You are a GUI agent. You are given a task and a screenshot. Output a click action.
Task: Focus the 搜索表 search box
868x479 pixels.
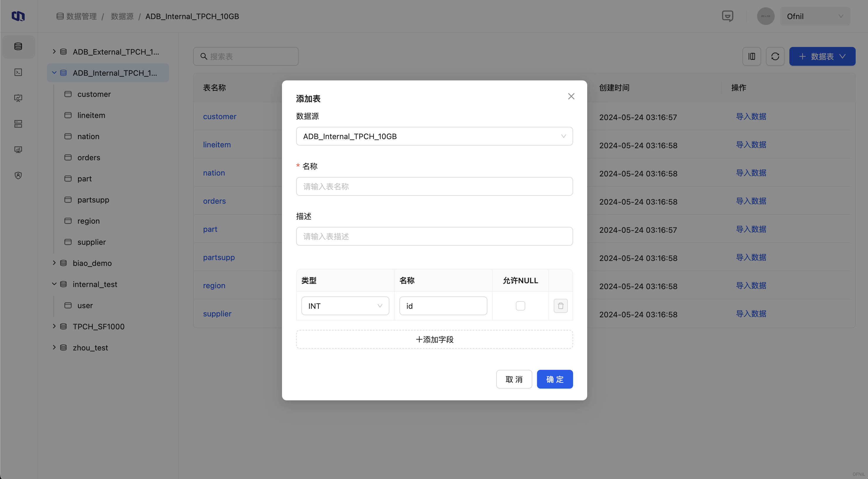(x=246, y=56)
